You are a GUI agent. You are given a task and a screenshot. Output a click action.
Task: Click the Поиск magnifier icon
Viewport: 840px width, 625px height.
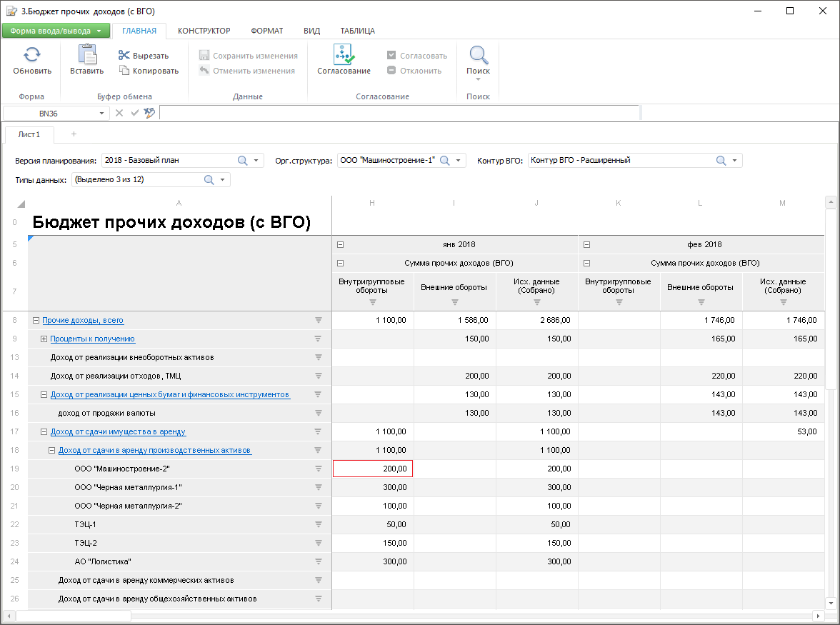click(x=478, y=55)
